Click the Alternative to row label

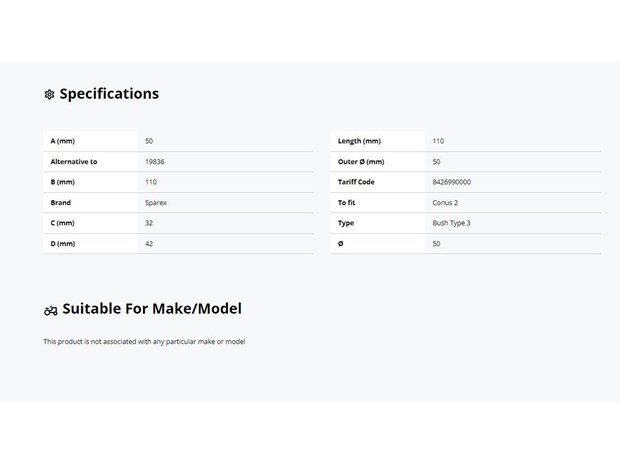pos(74,162)
